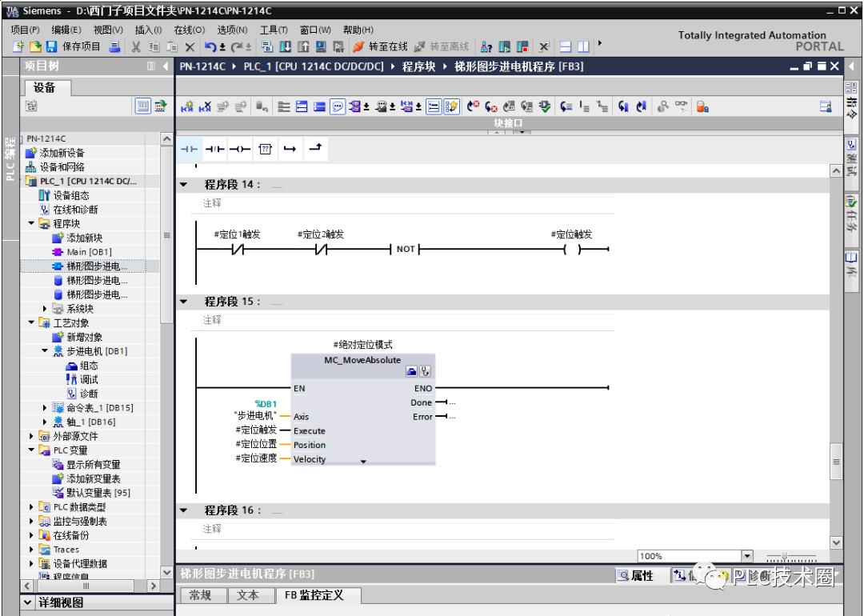Click the new project icon in main toolbar
Screen dimensions: 864x616
coord(18,47)
